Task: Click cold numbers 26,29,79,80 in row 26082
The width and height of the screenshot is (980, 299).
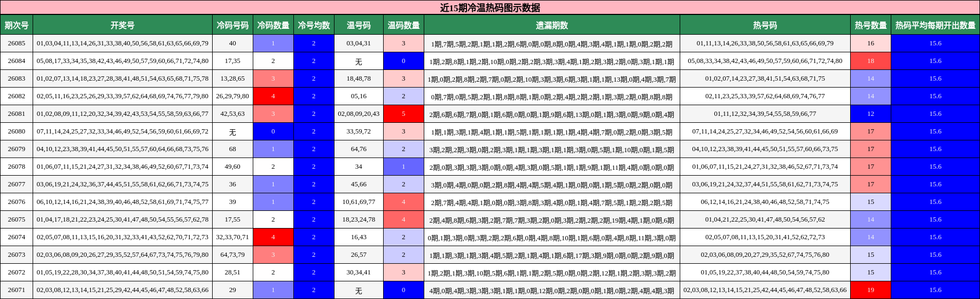Action: point(232,96)
